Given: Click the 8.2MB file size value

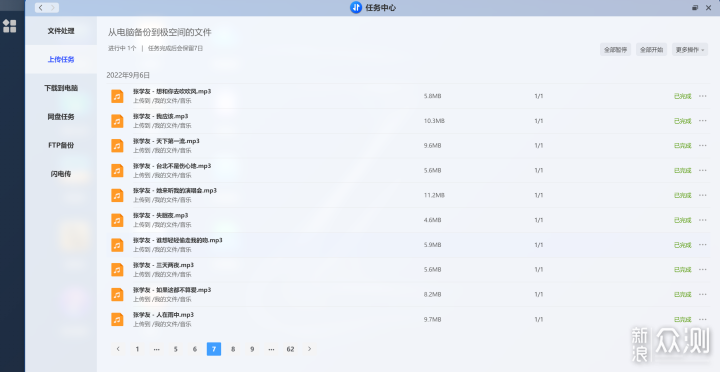Looking at the screenshot, I should point(433,294).
